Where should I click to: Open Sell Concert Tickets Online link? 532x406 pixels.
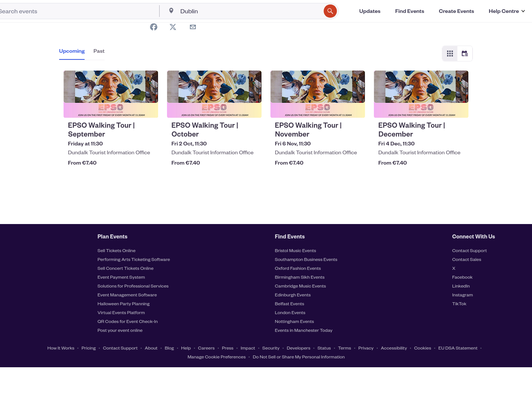(125, 268)
